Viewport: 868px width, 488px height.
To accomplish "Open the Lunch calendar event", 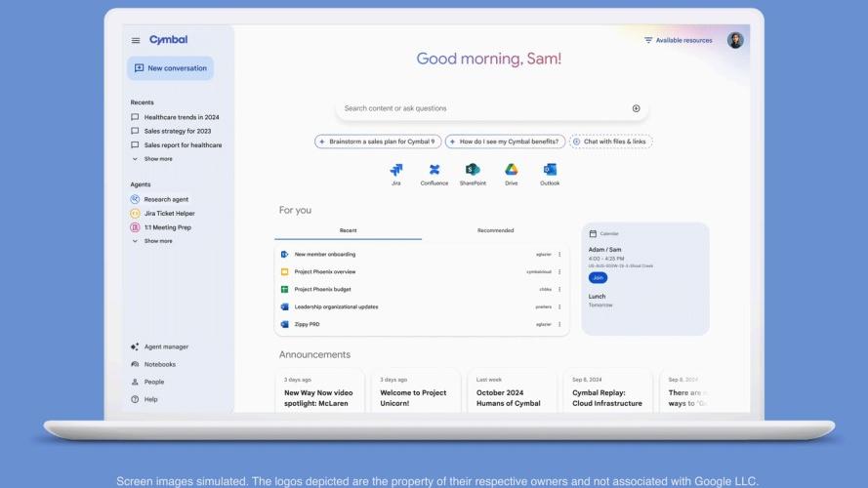I will [x=600, y=301].
